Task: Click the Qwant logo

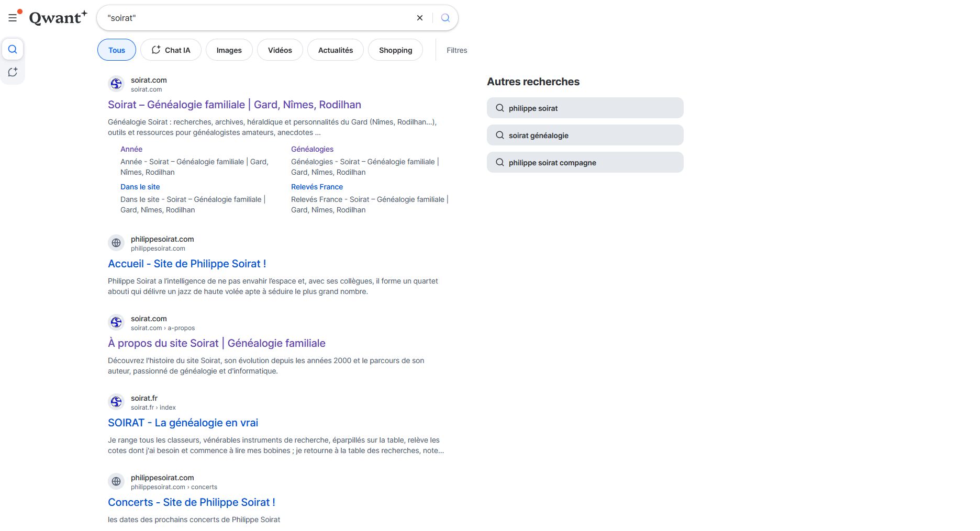Action: tap(58, 18)
